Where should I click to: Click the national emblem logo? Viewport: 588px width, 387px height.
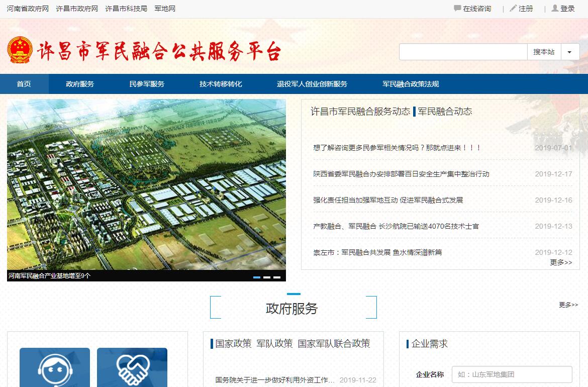pos(20,50)
